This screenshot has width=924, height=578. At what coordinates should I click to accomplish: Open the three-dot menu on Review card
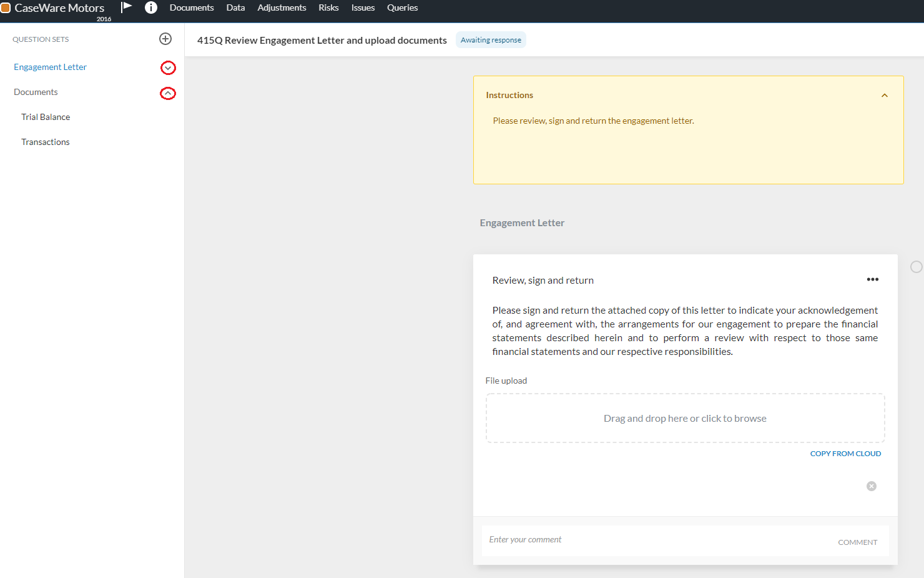872,279
